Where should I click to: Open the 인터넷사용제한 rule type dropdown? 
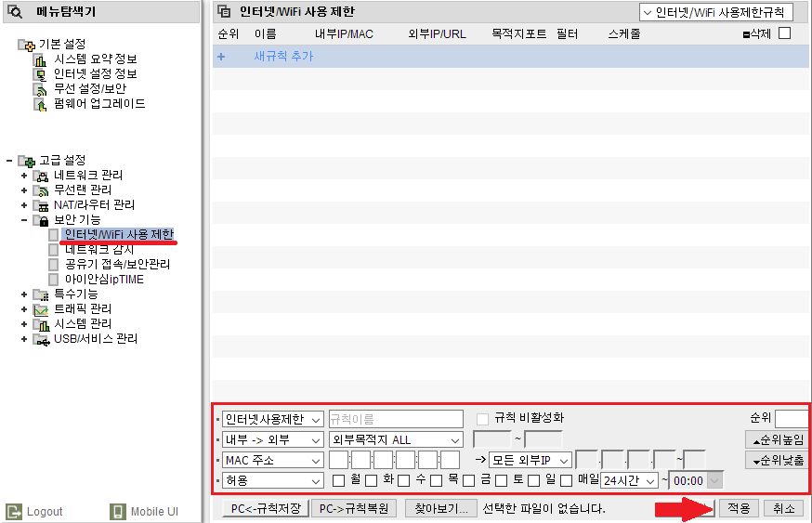click(x=273, y=420)
